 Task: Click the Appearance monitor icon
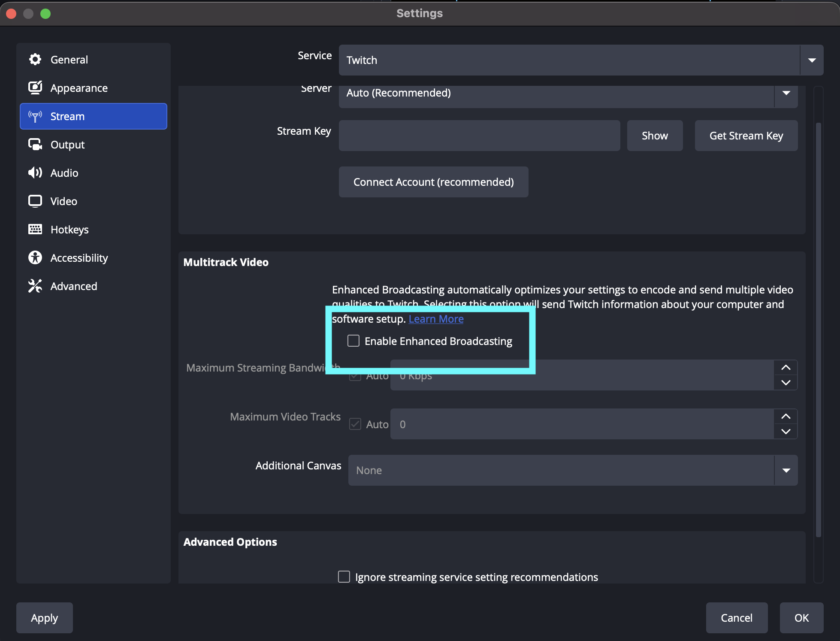(x=35, y=88)
